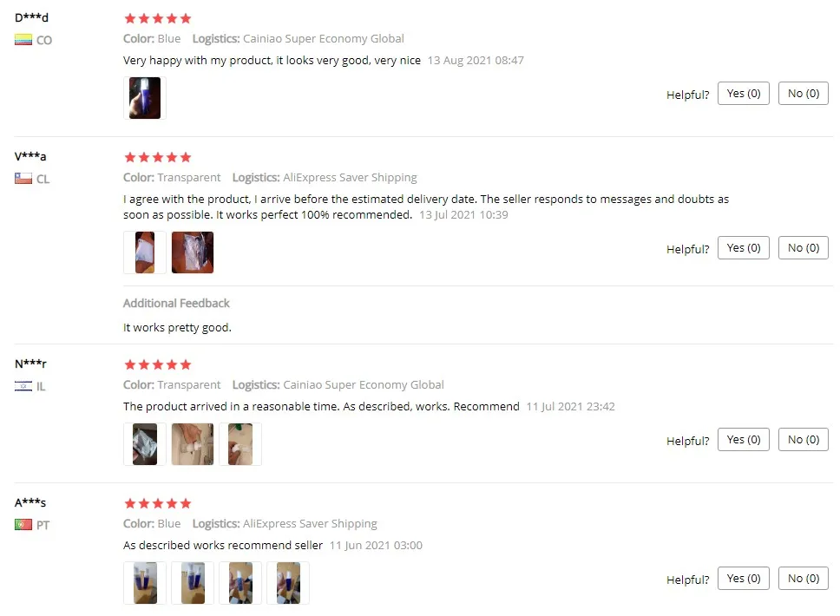Vote Yes on V***a's review
The image size is (840, 616).
pos(743,247)
